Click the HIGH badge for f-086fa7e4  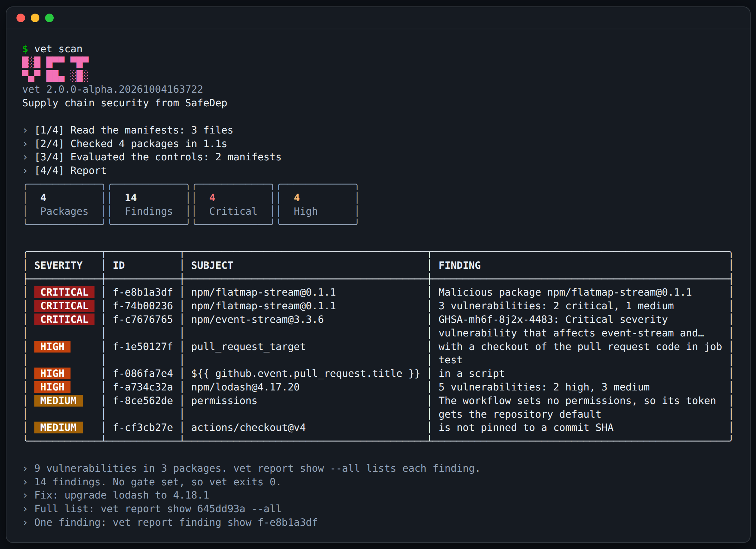click(52, 373)
